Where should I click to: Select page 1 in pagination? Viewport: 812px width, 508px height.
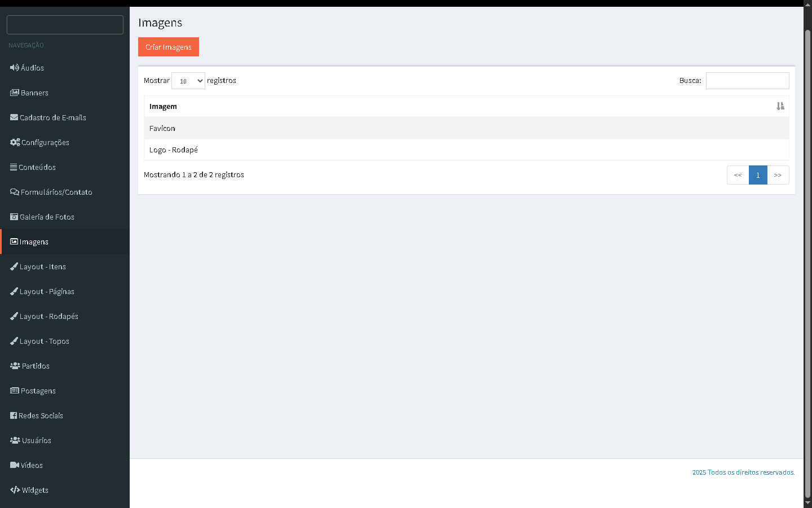(x=758, y=175)
